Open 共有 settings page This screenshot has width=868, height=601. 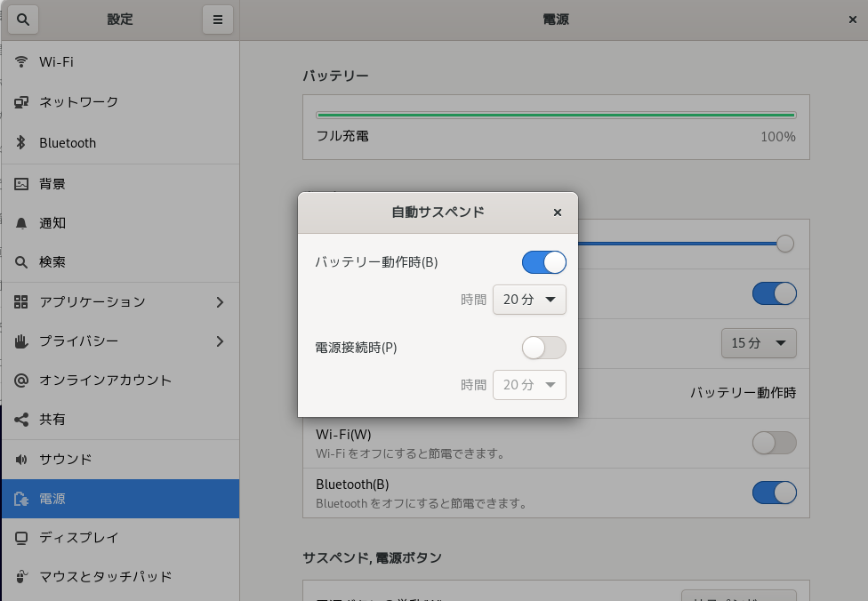(120, 420)
